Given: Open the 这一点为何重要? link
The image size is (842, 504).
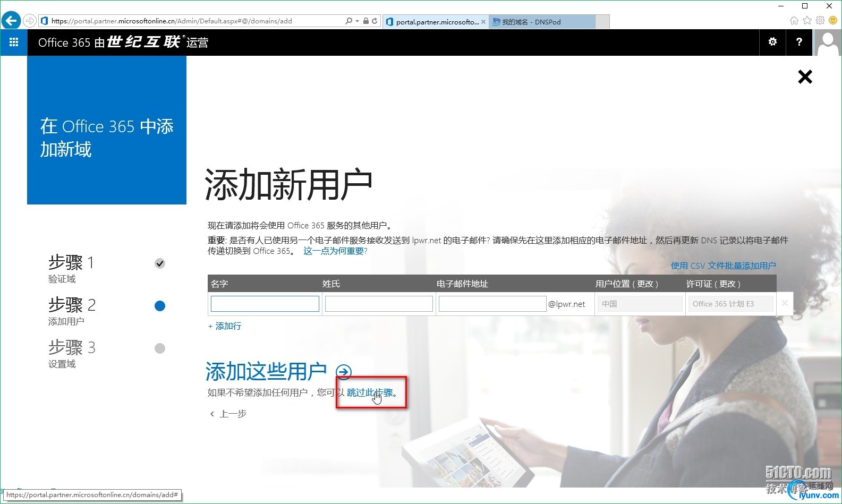Looking at the screenshot, I should (x=335, y=251).
